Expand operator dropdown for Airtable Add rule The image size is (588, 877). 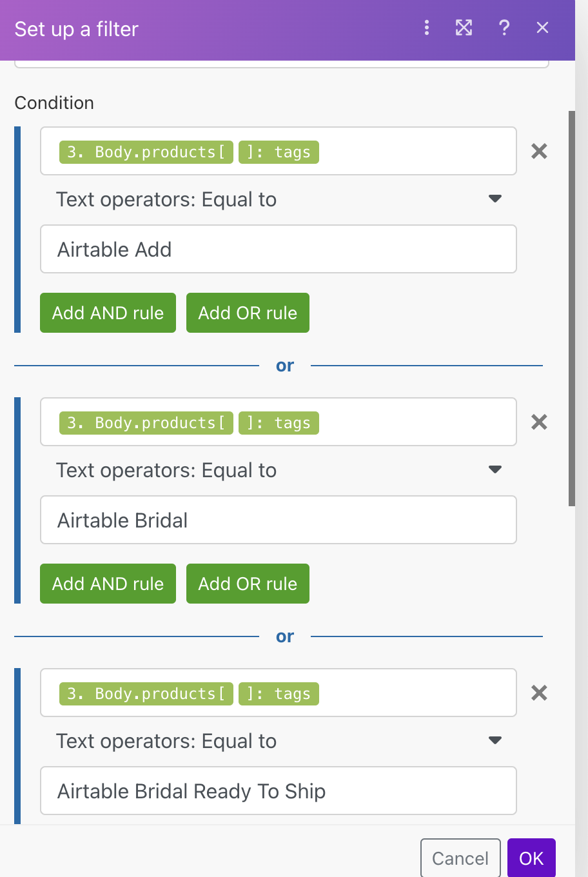pos(495,199)
